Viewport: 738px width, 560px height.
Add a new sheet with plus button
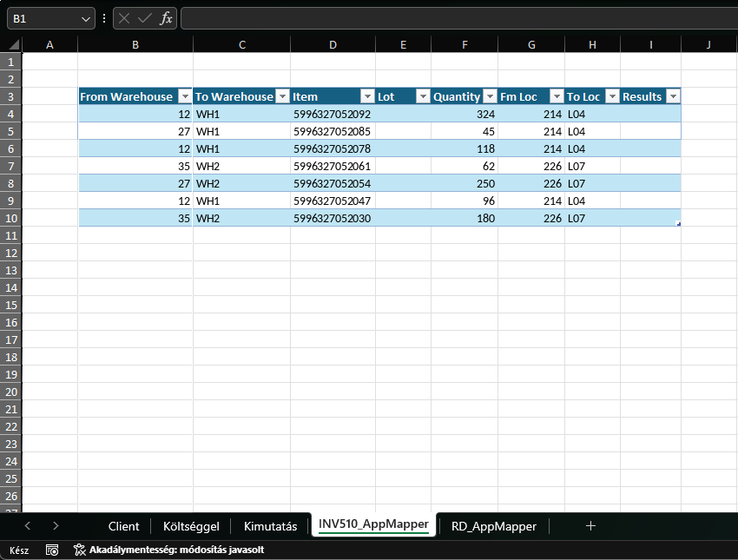click(590, 525)
